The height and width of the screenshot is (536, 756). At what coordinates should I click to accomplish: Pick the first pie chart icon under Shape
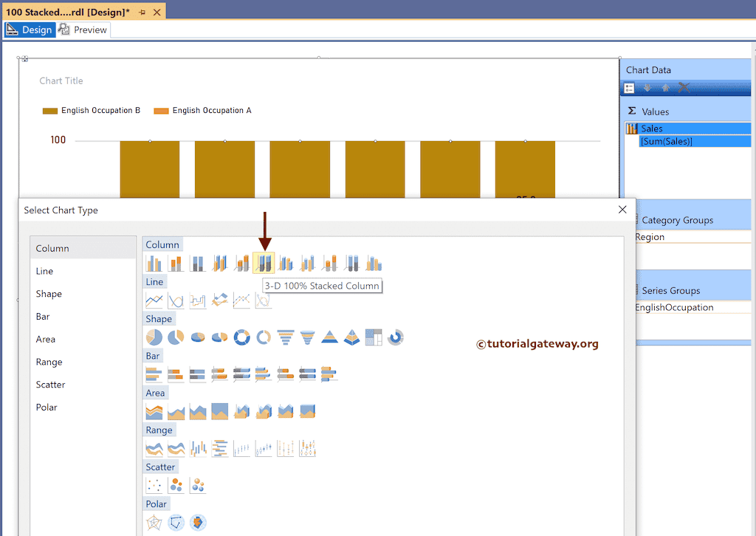pyautogui.click(x=154, y=337)
